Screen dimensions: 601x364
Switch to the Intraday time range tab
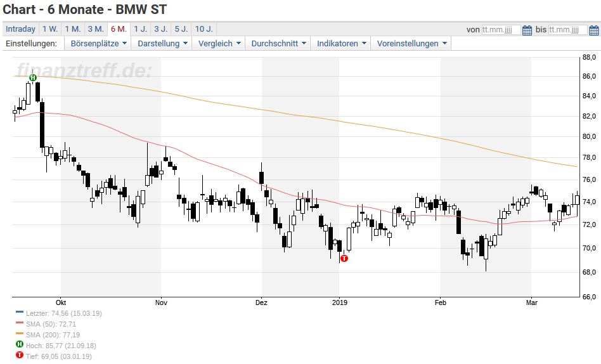tap(20, 29)
